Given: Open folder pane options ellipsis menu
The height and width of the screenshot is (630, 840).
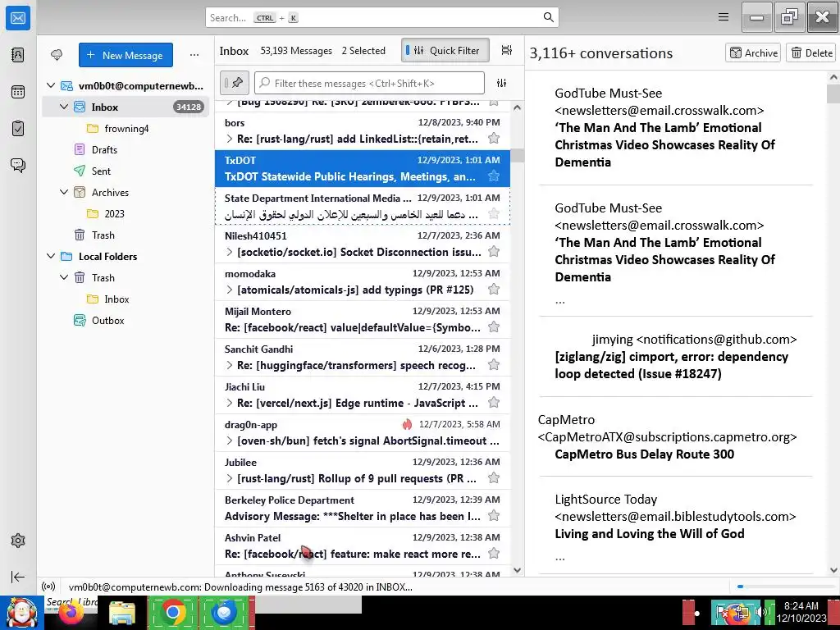Looking at the screenshot, I should 194,55.
